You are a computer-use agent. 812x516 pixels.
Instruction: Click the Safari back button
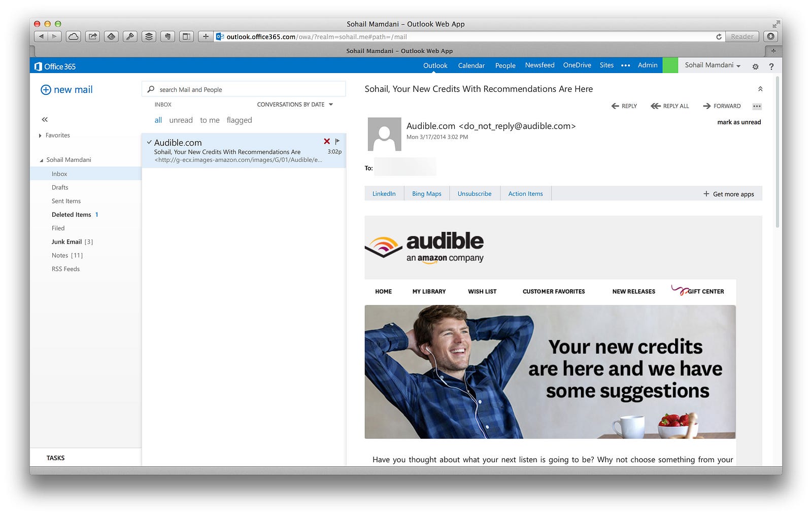(x=42, y=37)
